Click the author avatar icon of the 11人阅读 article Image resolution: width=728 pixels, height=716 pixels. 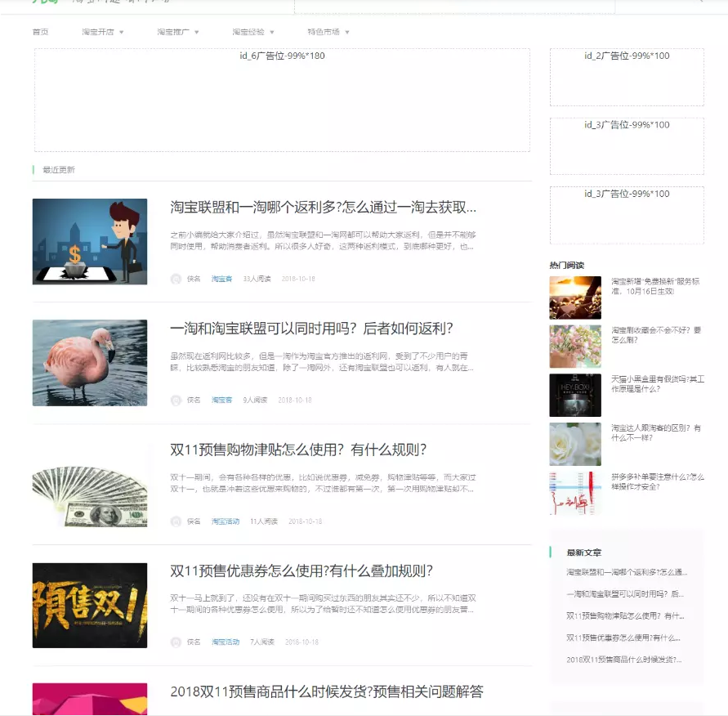(176, 521)
